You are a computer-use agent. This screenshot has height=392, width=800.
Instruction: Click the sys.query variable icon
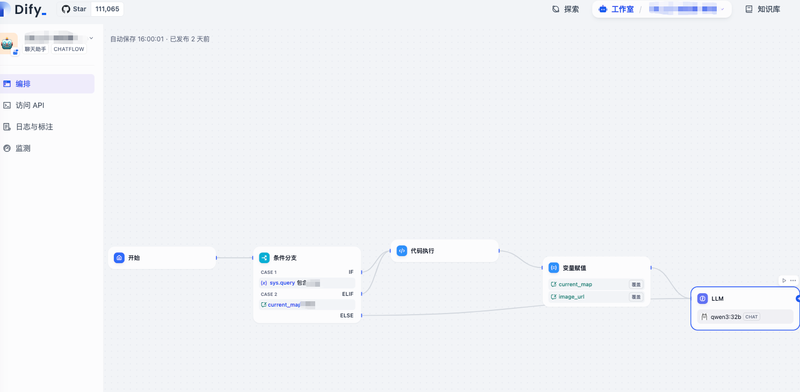264,283
